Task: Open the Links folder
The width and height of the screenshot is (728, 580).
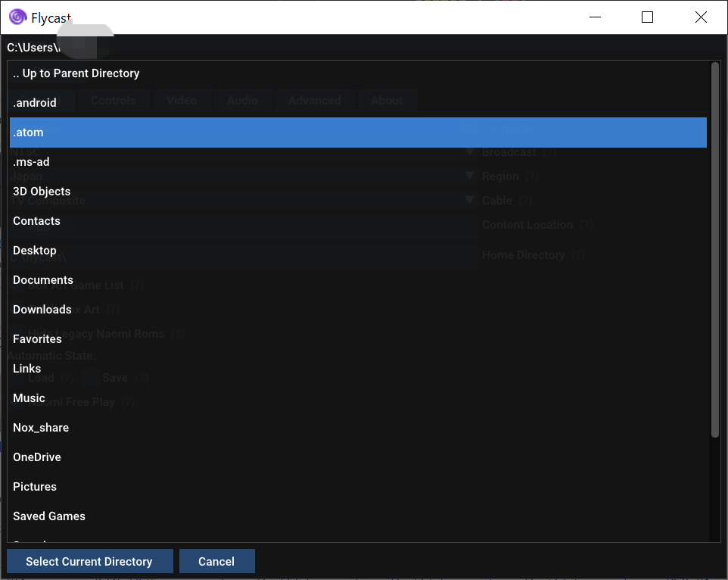Action: coord(358,369)
